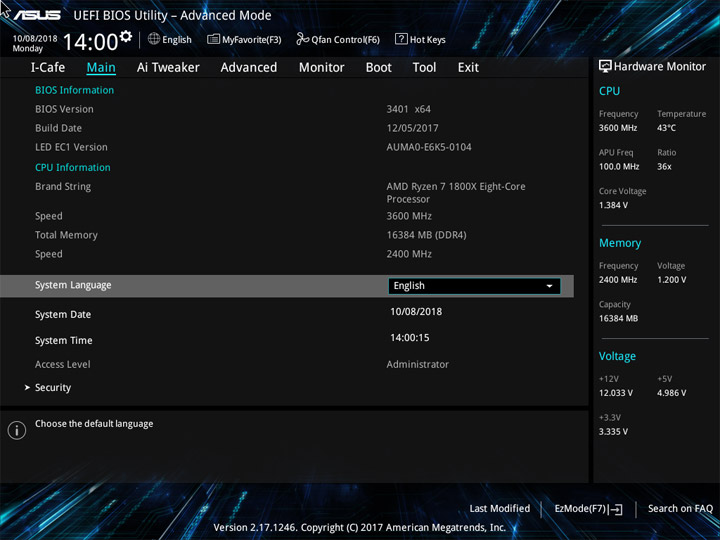Open the Ai Tweaker tab

click(168, 68)
